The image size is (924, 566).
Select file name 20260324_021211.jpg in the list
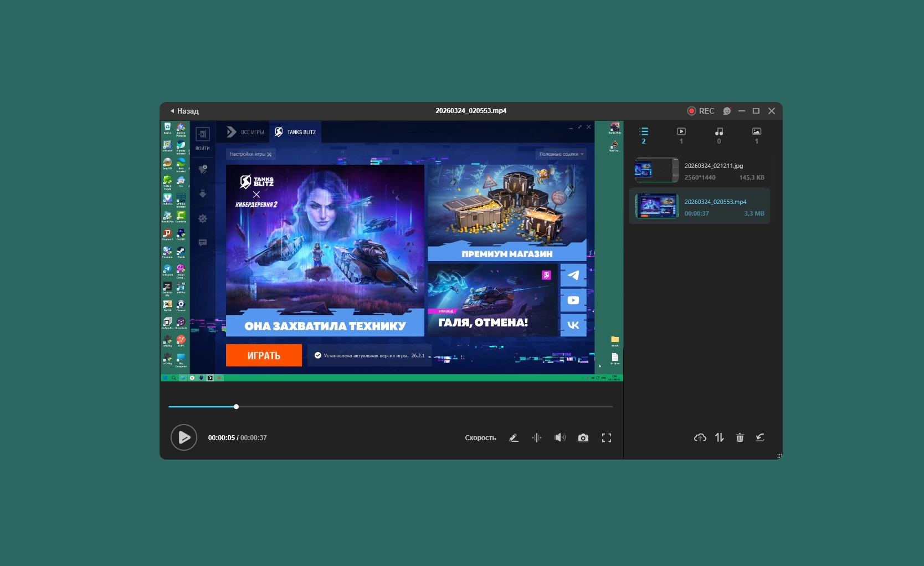pyautogui.click(x=713, y=166)
